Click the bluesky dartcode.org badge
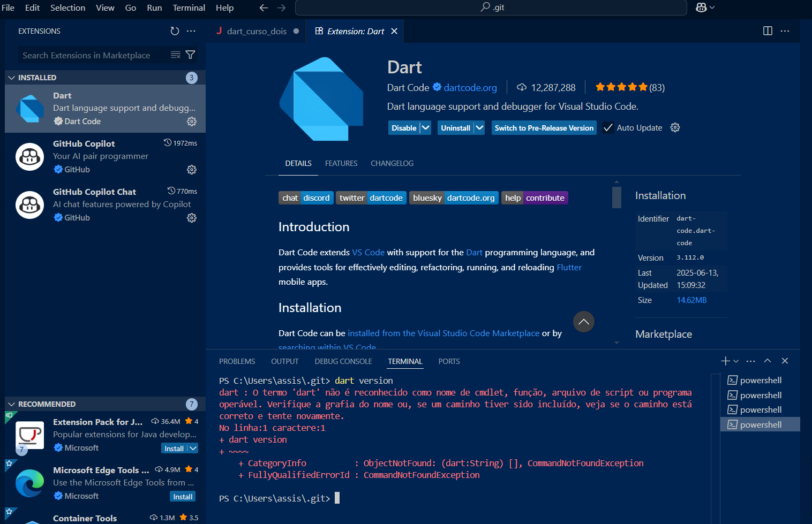The image size is (812, 524). pos(454,198)
